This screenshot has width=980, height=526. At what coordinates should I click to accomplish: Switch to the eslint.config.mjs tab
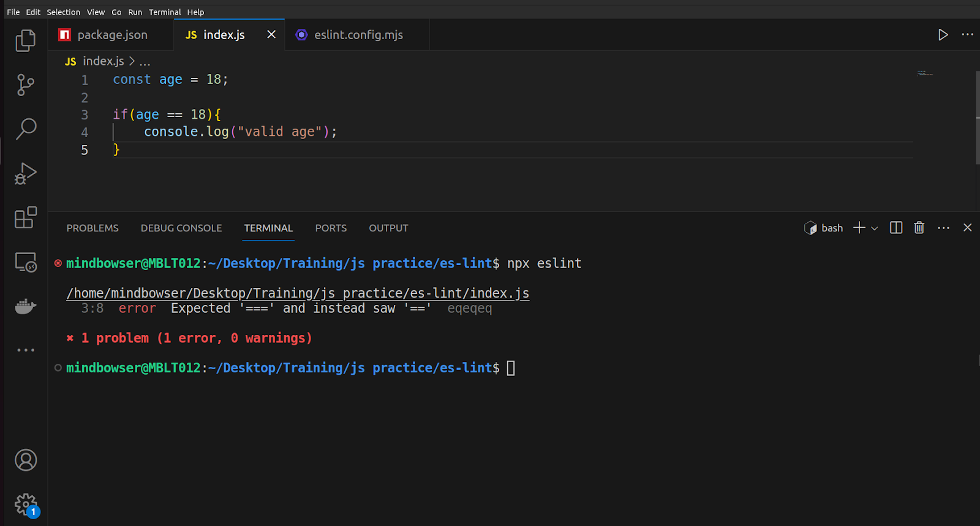click(x=358, y=35)
